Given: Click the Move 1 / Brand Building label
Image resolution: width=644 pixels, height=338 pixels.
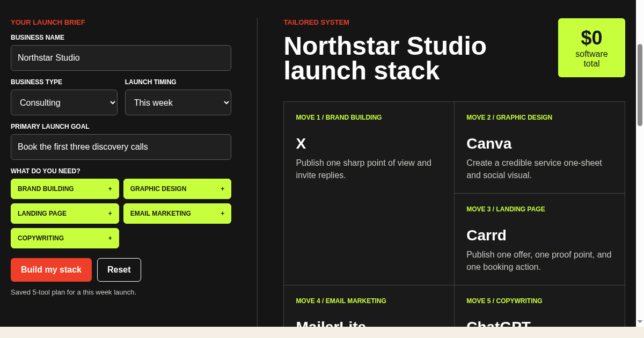Looking at the screenshot, I should [339, 117].
